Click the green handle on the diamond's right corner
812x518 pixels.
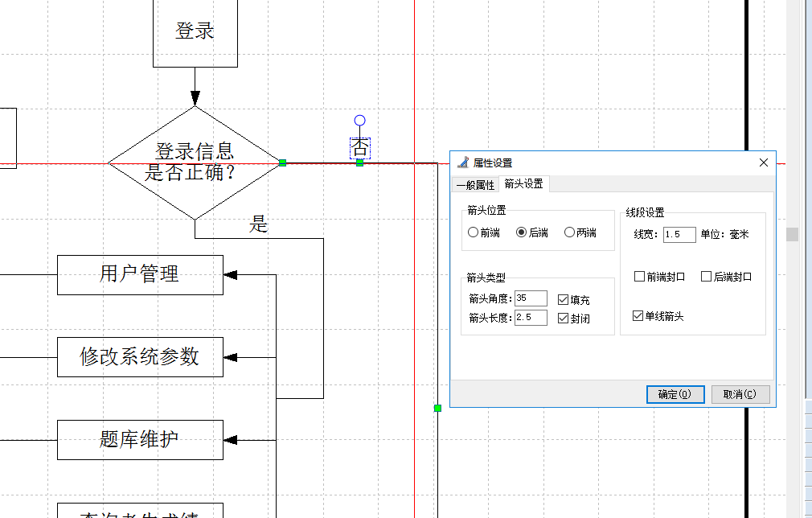pos(282,163)
